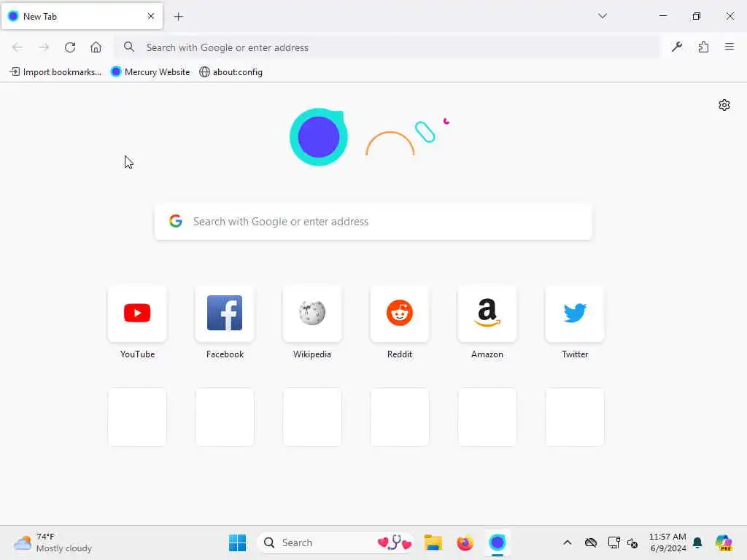This screenshot has width=747, height=560.
Task: Open the clock showing 11:57 AM
Action: [667, 542]
